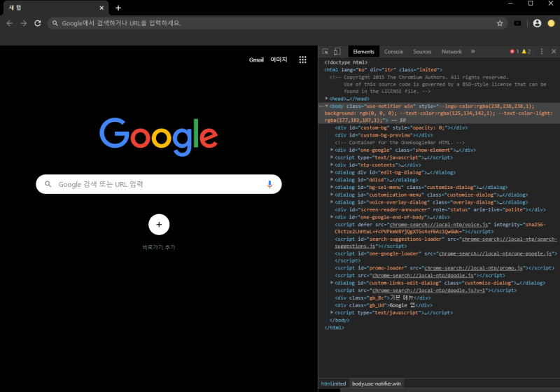Open the one-google.js script source link
This screenshot has height=392, width=560.
495,253
